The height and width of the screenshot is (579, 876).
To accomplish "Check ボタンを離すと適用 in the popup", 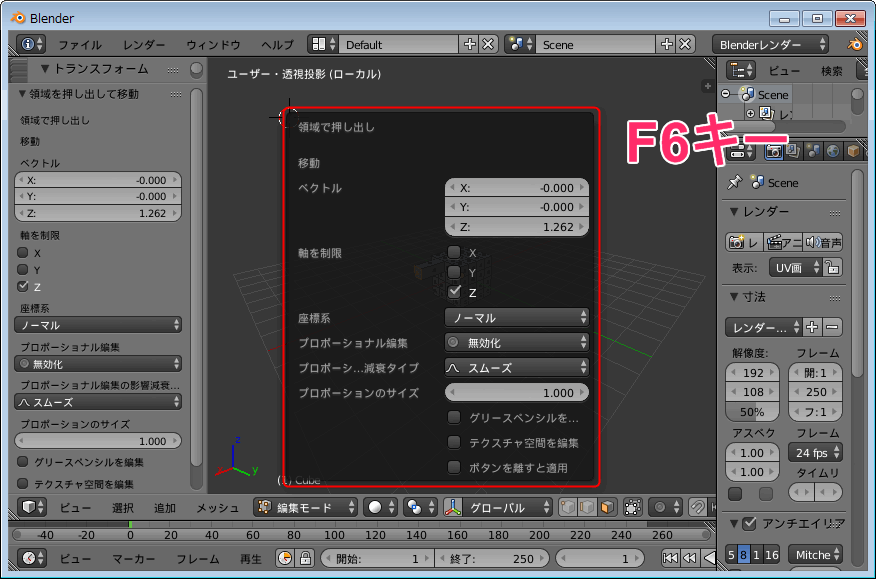I will click(x=454, y=467).
